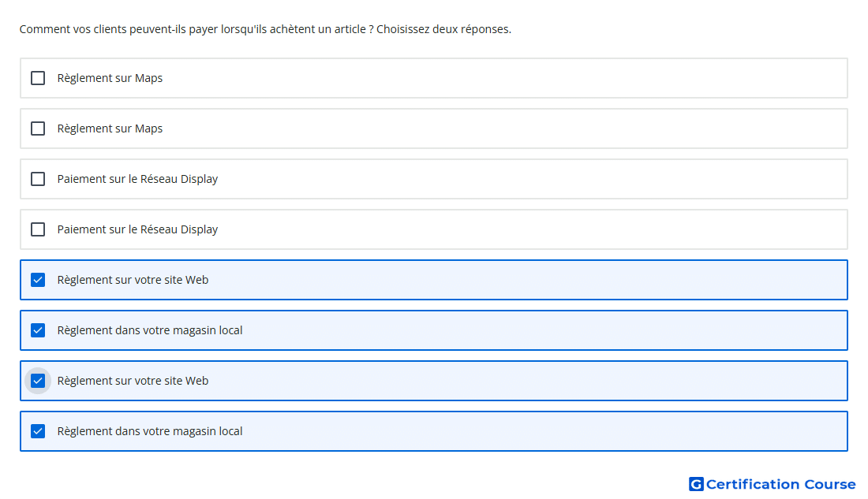The height and width of the screenshot is (499, 868).
Task: Click 'Règlement sur votre site Web' label beside focused checkbox
Action: click(133, 381)
